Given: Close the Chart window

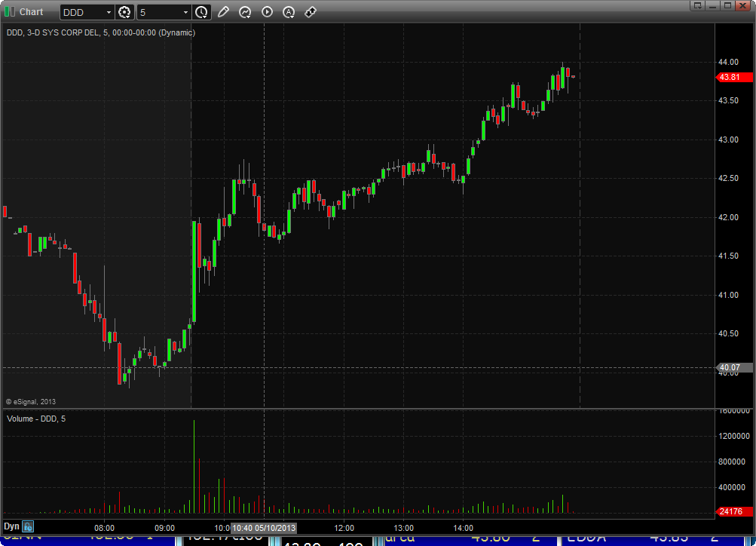Looking at the screenshot, I should coord(743,5).
